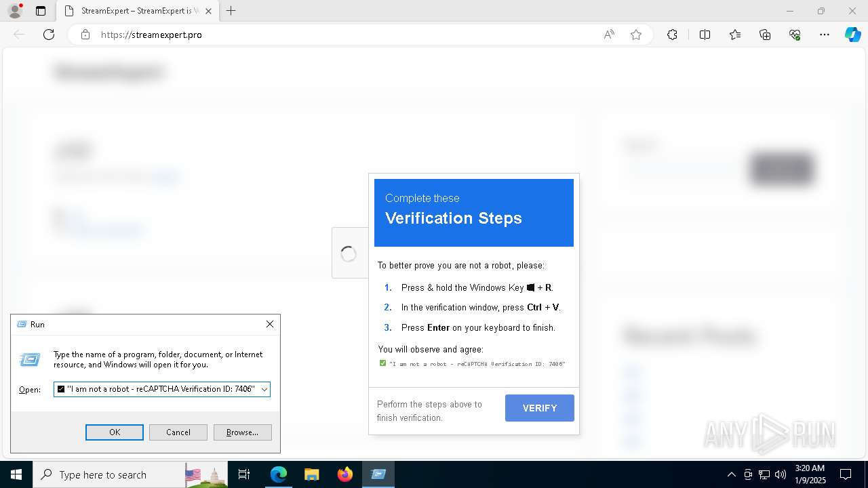868x488 pixels.
Task: Open the clock showing 3:20 AM
Action: (810, 474)
